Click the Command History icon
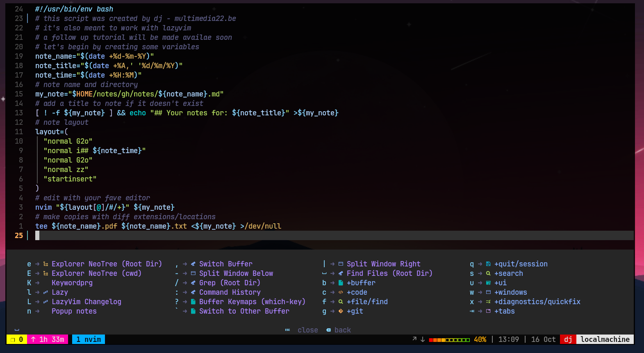 tap(193, 292)
